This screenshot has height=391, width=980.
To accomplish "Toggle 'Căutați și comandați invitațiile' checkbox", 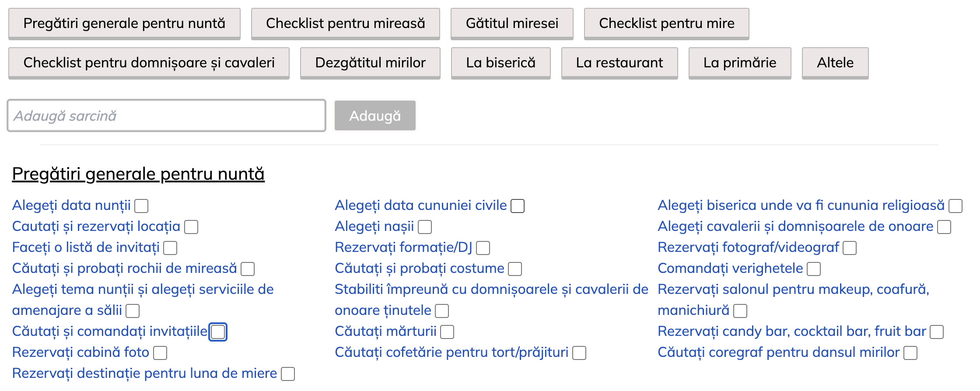I will click(x=218, y=332).
